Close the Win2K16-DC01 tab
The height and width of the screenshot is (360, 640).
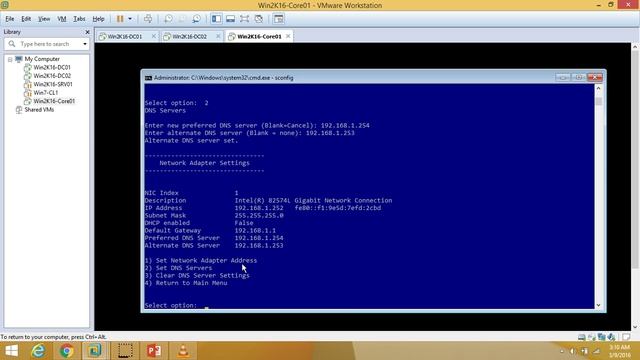point(153,36)
